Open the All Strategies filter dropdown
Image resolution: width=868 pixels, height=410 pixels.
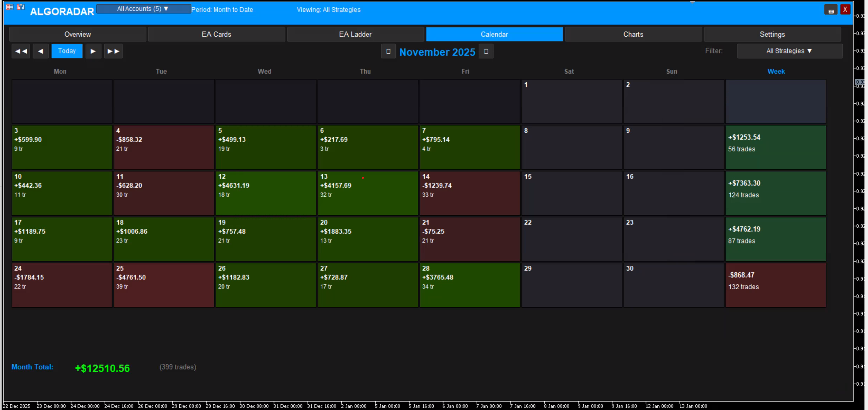[x=789, y=51]
